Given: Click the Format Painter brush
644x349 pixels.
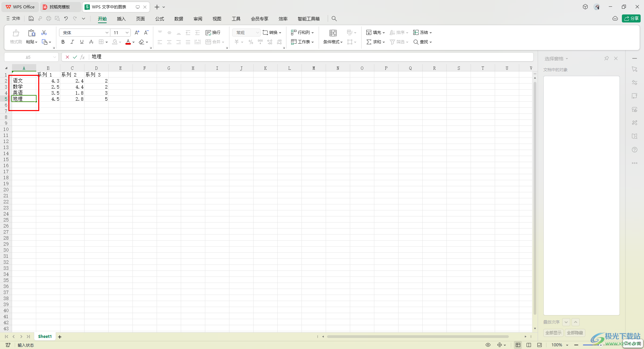Looking at the screenshot, I should point(16,33).
